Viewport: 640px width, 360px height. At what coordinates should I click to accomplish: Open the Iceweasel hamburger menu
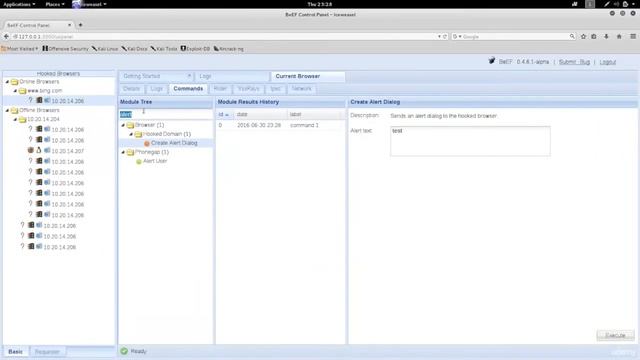tap(633, 36)
